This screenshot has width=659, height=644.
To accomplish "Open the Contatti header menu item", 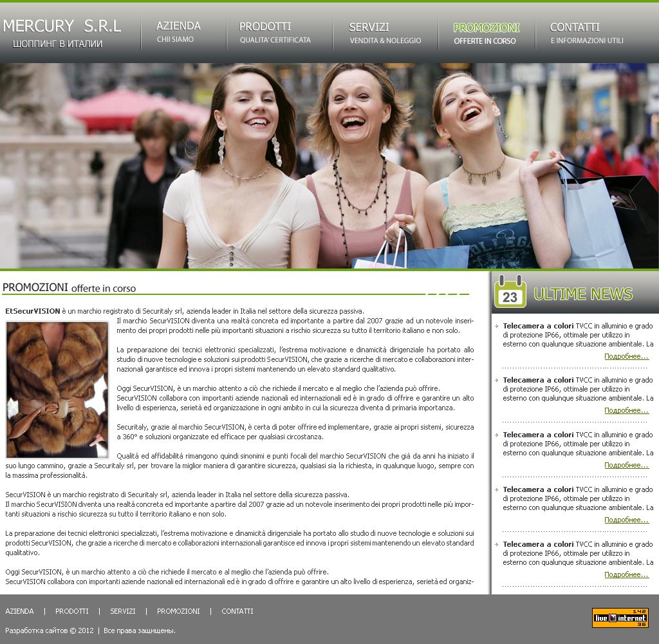I will tap(587, 33).
